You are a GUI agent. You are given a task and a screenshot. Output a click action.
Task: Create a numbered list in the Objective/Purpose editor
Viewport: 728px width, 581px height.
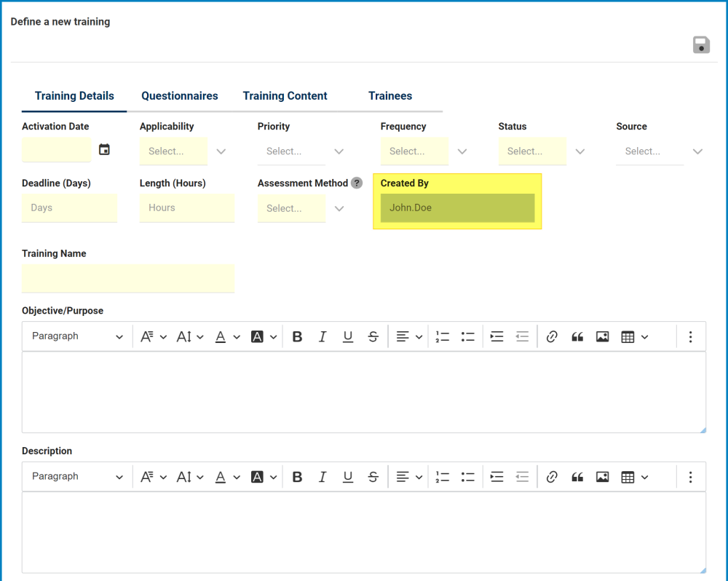442,336
